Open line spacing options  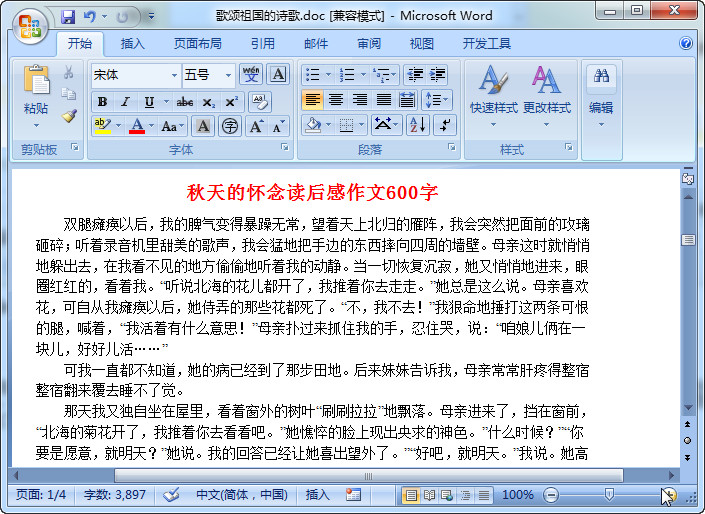[x=437, y=99]
